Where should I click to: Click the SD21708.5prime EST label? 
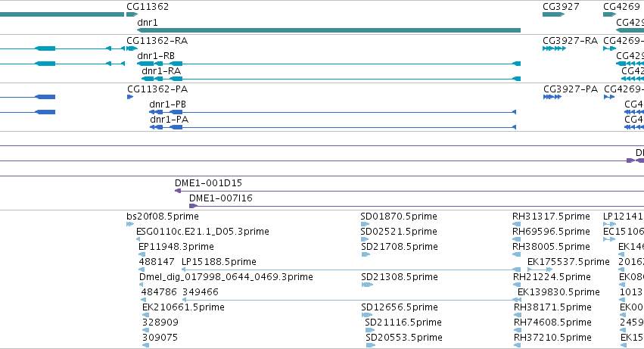pyautogui.click(x=400, y=247)
